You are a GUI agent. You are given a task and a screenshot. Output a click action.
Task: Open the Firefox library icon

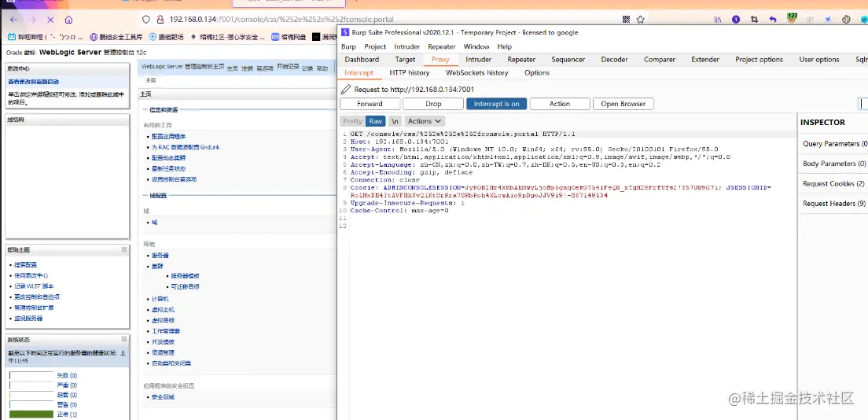click(717, 20)
